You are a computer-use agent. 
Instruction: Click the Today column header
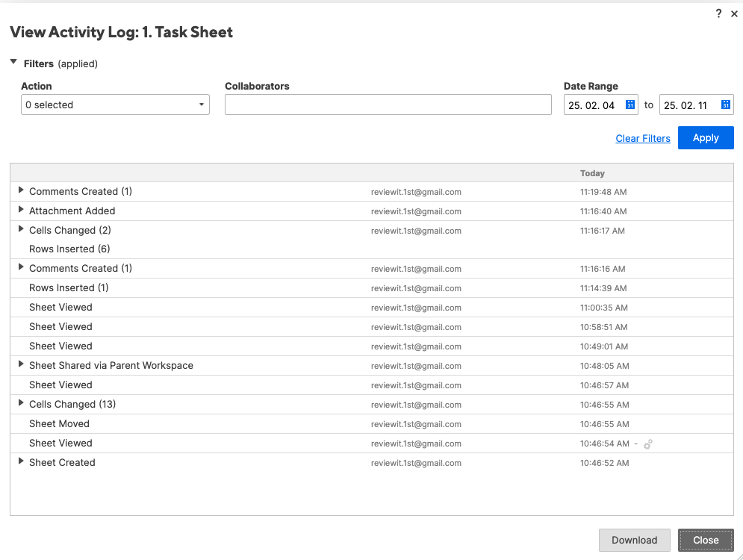[592, 173]
